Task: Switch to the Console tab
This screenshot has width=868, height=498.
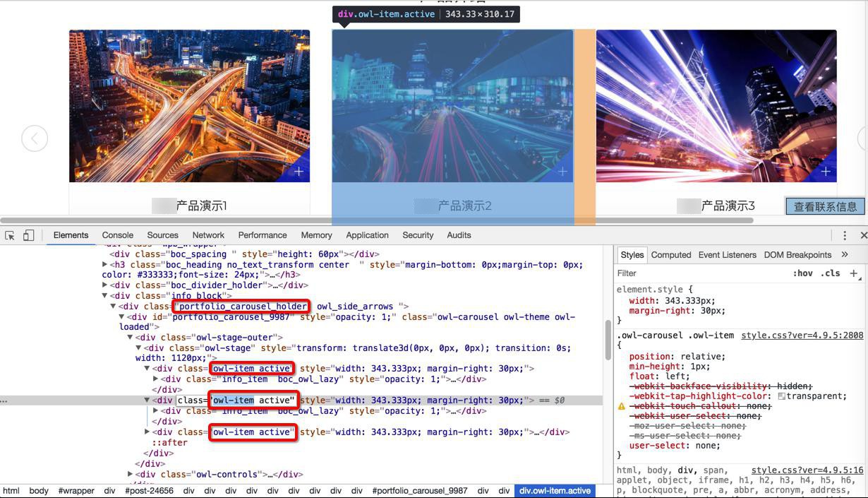Action: (118, 235)
